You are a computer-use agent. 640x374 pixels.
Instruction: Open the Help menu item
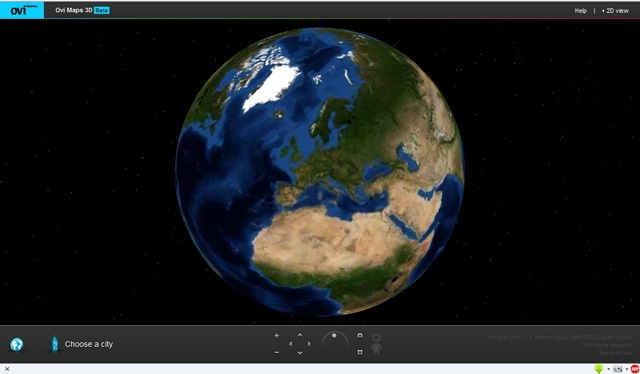pos(580,11)
